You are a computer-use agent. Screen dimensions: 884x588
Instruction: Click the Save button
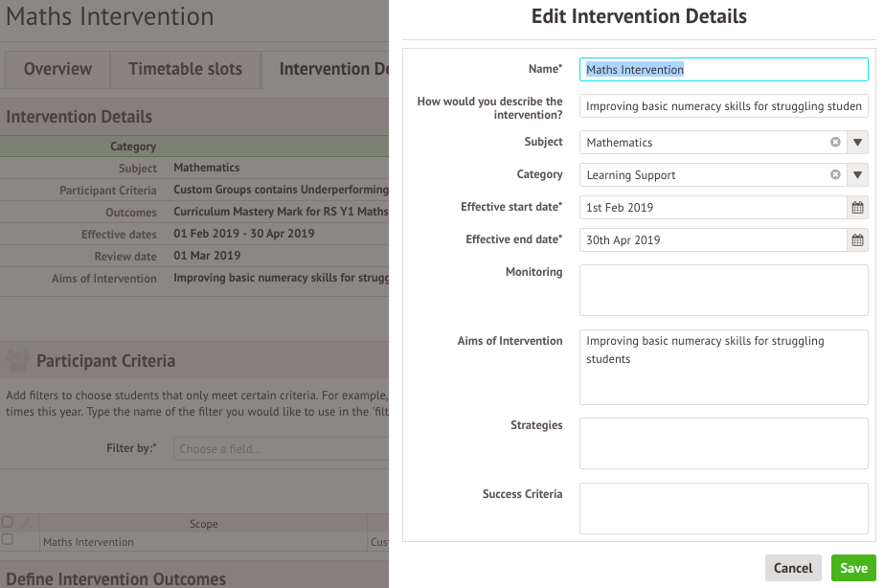[x=853, y=568]
